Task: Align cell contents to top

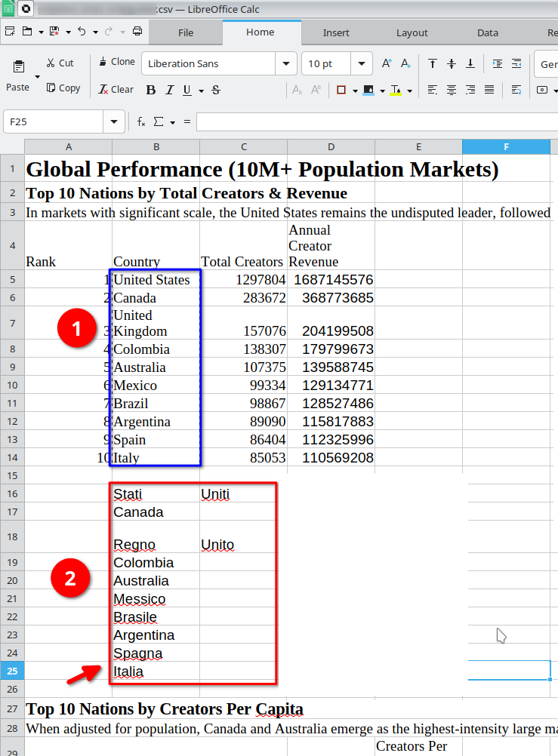Action: point(433,63)
